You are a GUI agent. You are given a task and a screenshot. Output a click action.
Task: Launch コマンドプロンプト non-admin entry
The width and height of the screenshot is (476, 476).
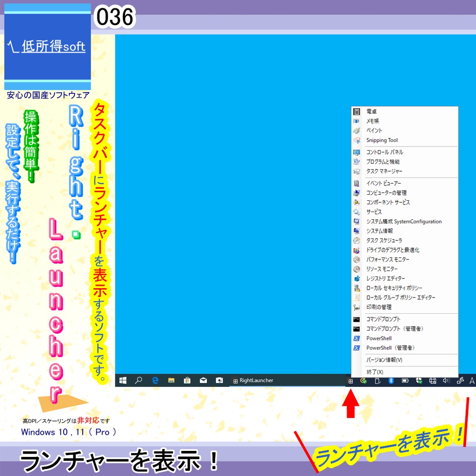coord(404,319)
